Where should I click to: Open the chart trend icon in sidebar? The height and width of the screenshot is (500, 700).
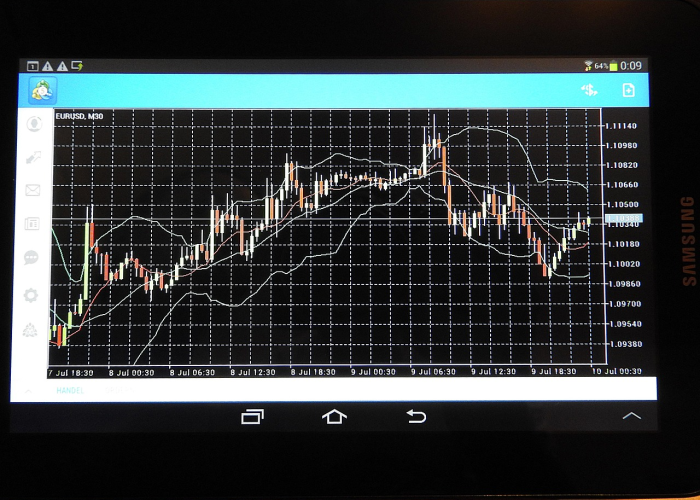click(34, 158)
